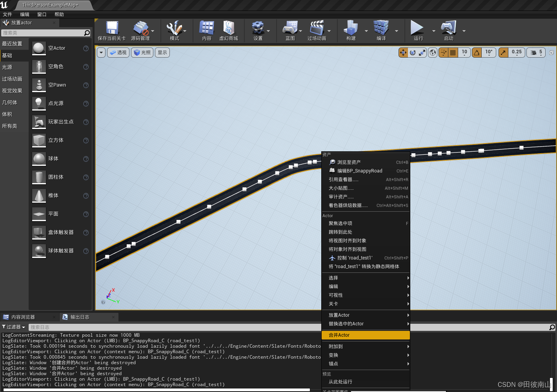Click the Build (构建) toolbar icon
Image resolution: width=557 pixels, height=392 pixels.
pos(351,28)
